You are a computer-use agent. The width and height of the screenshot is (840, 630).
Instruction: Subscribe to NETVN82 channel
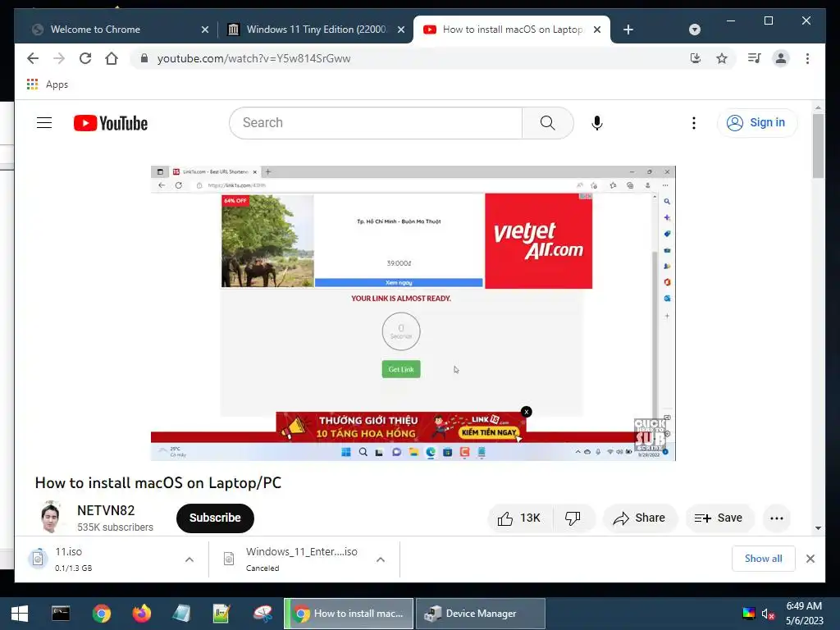point(215,518)
